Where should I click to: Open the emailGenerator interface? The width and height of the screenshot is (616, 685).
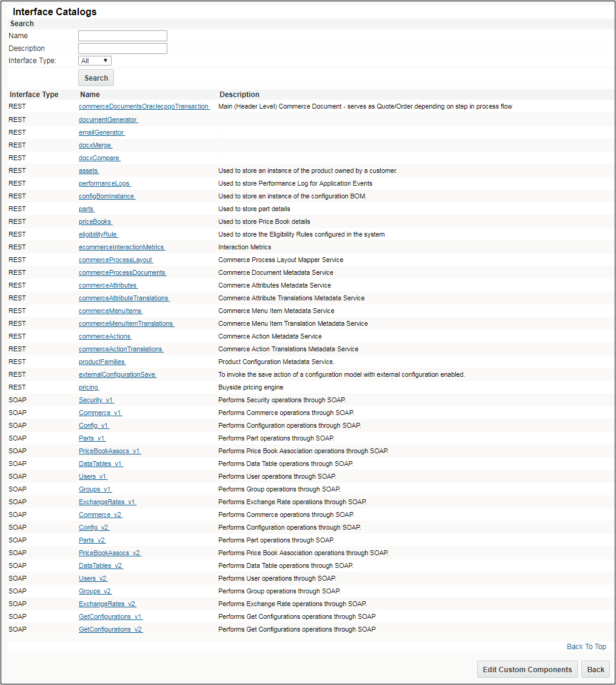point(102,132)
